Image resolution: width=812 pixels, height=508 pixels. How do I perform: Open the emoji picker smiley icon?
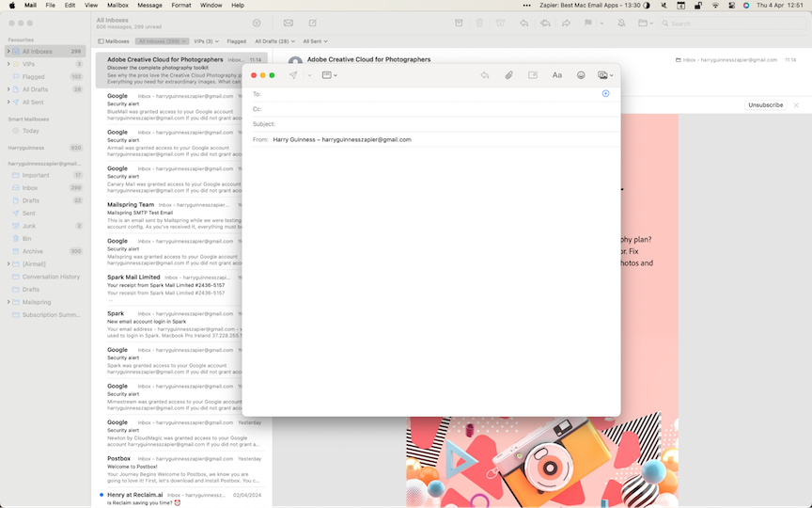[x=581, y=75]
